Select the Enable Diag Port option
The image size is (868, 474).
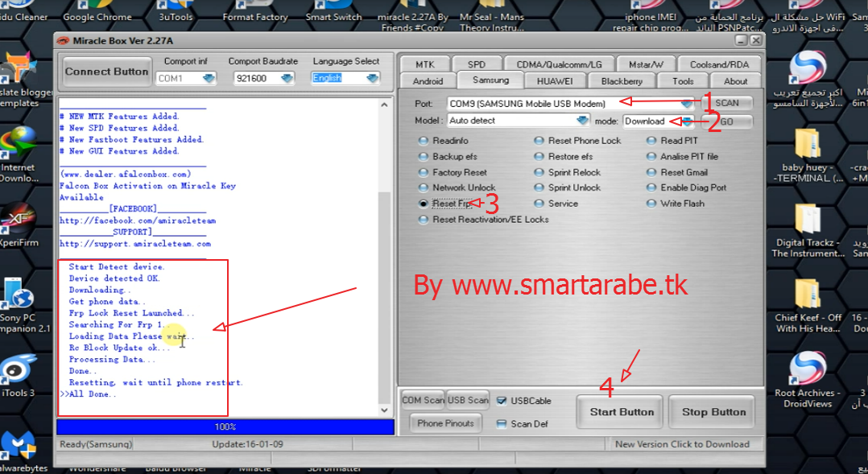point(651,188)
